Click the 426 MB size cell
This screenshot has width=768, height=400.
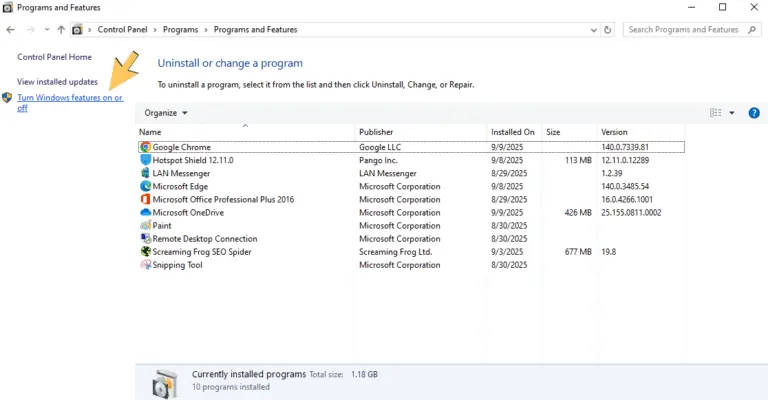578,212
